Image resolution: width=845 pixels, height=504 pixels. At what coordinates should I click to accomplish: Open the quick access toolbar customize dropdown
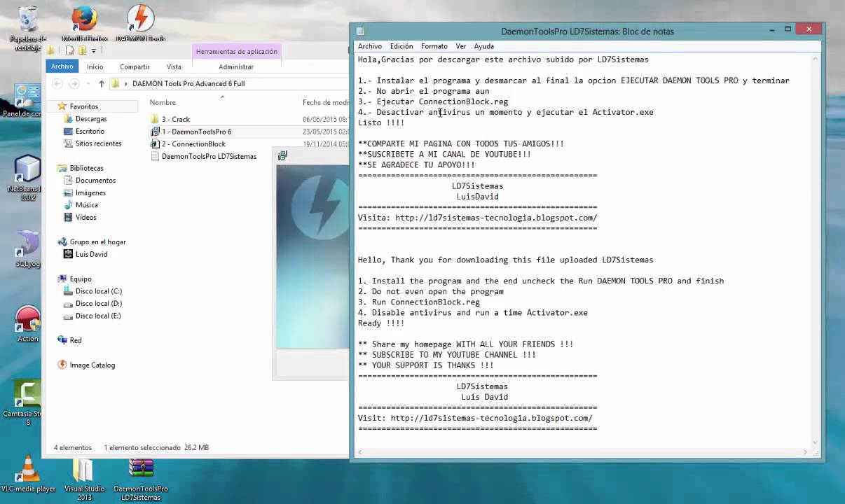pos(93,51)
